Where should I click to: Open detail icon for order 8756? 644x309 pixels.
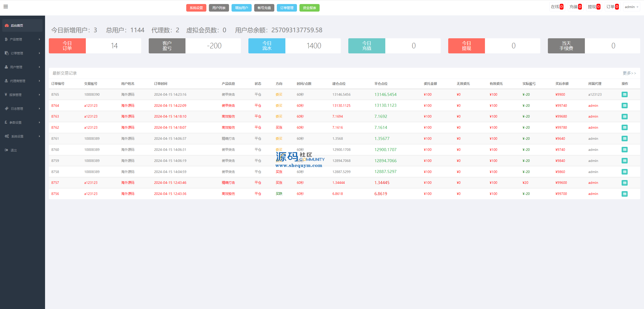624,194
